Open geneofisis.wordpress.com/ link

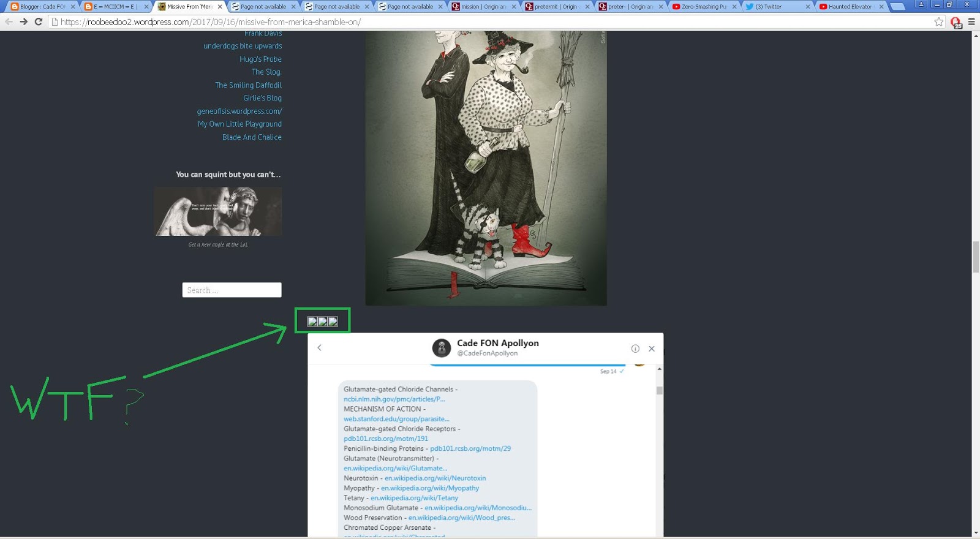(239, 111)
